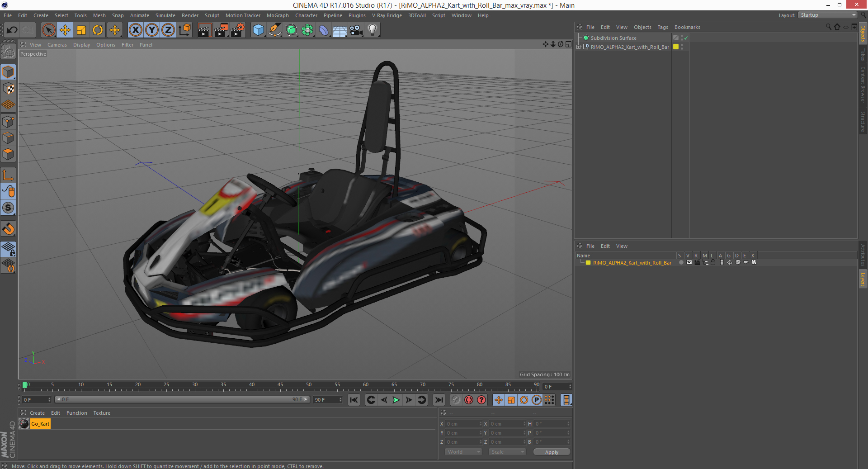Switch to Texture mode checkered icon
Image resolution: width=868 pixels, height=469 pixels.
(8, 89)
